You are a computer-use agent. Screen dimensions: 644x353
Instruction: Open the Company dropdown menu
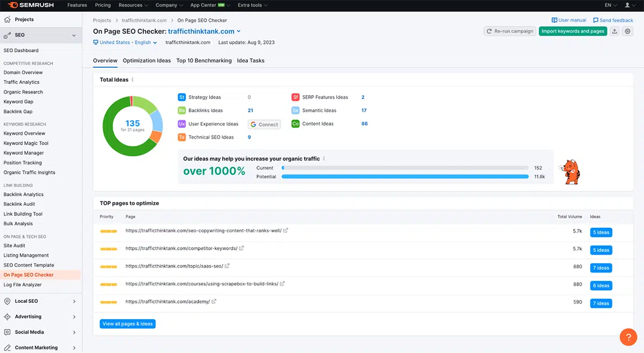(x=170, y=5)
